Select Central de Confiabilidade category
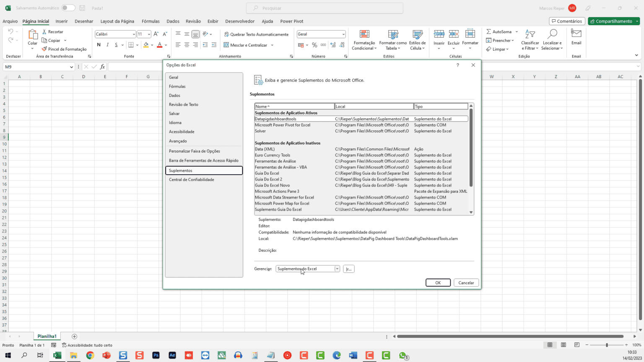 191,179
